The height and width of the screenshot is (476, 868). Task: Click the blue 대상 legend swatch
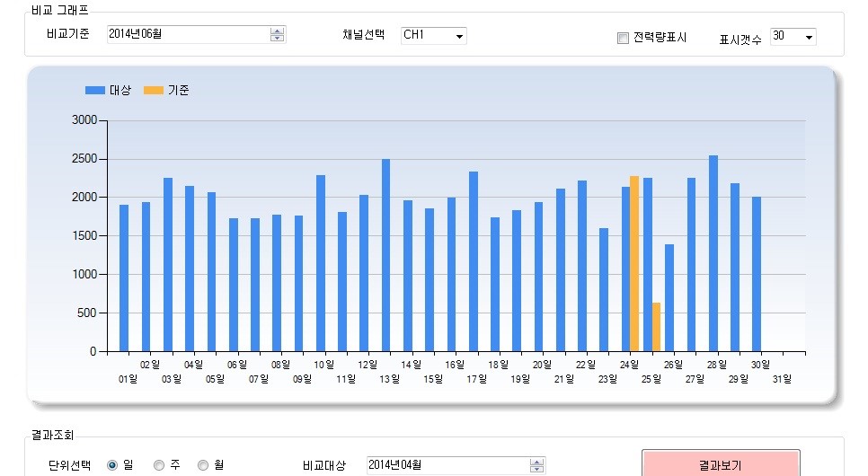click(x=94, y=90)
